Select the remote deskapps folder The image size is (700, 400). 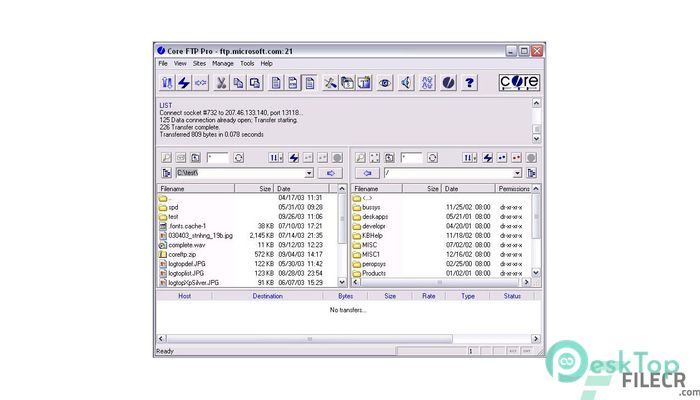pos(375,217)
